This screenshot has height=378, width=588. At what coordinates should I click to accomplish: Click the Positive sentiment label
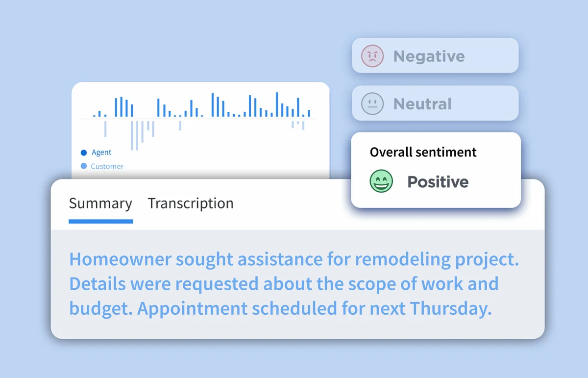[x=438, y=182]
